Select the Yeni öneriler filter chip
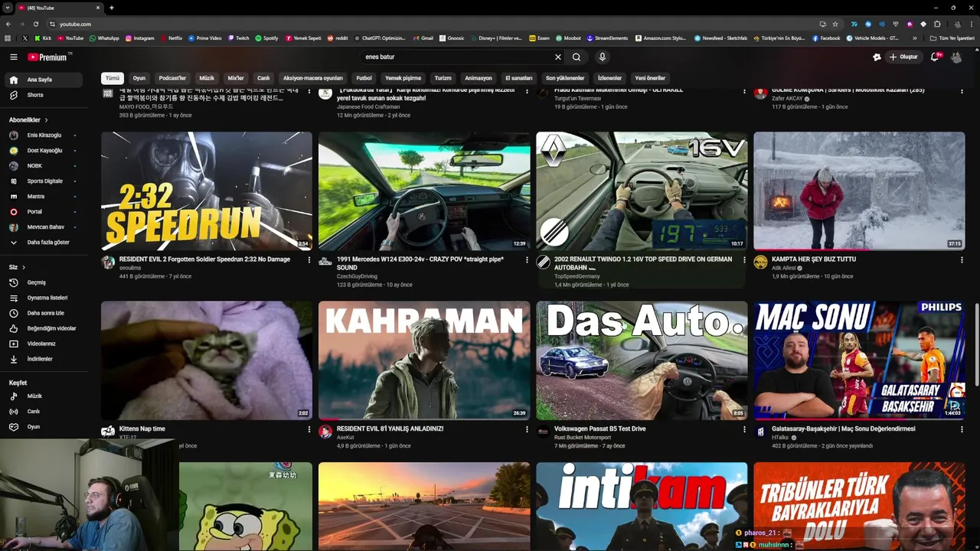The height and width of the screenshot is (551, 980). click(650, 78)
